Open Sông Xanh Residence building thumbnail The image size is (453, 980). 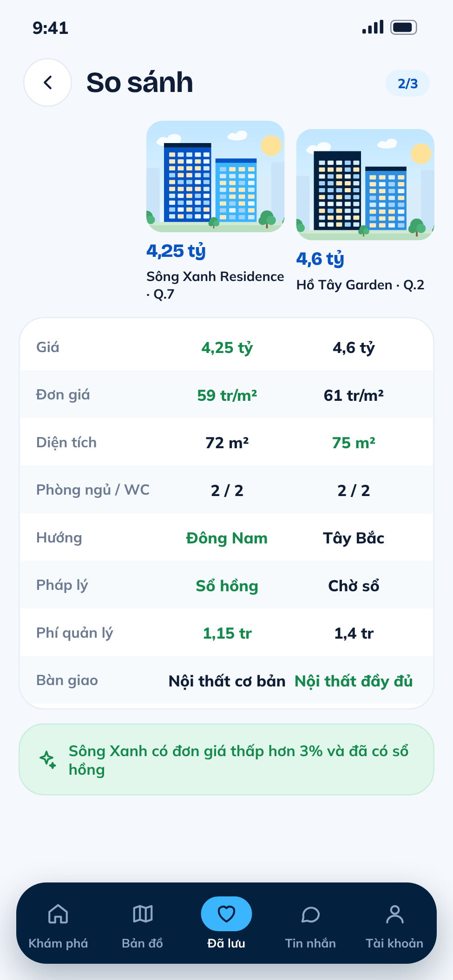[215, 176]
